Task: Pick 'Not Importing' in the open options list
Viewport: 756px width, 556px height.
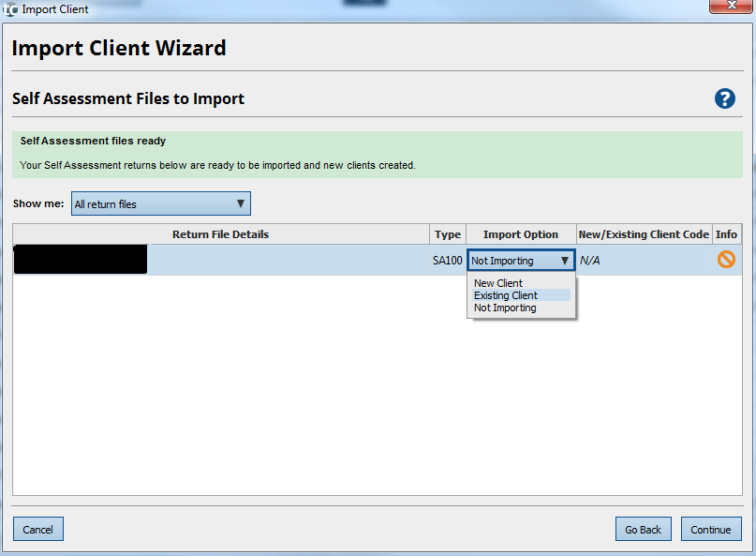Action: (505, 308)
